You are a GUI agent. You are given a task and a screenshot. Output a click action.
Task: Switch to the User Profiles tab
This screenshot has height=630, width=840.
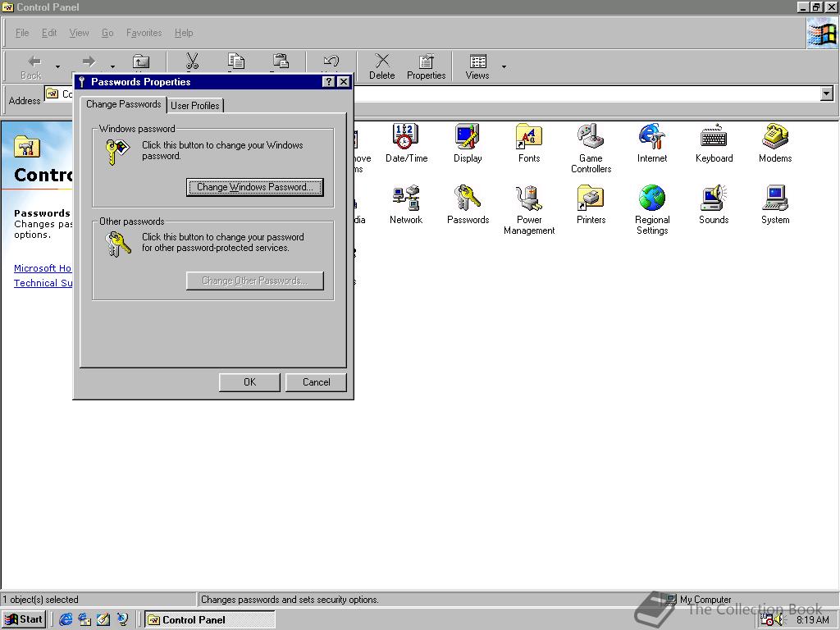tap(195, 106)
